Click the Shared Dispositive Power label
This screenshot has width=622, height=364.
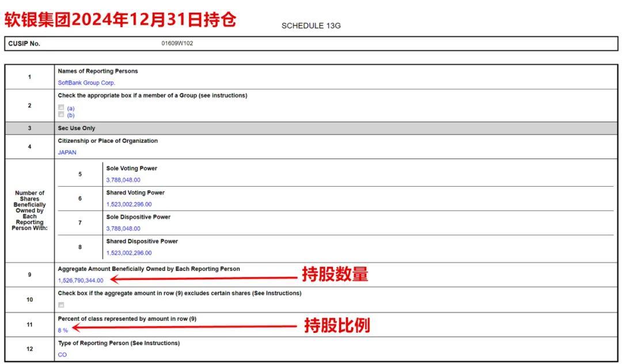pyautogui.click(x=142, y=241)
